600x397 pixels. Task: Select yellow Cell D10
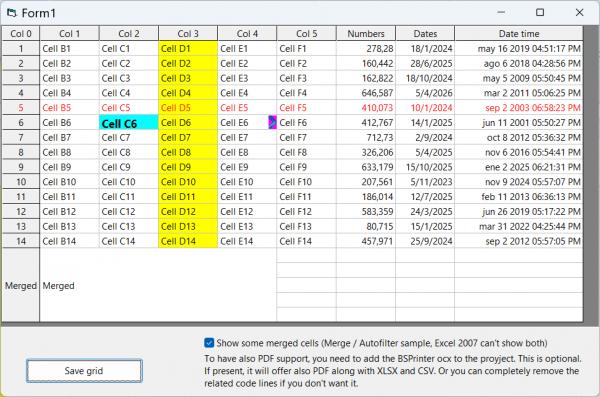[188, 182]
